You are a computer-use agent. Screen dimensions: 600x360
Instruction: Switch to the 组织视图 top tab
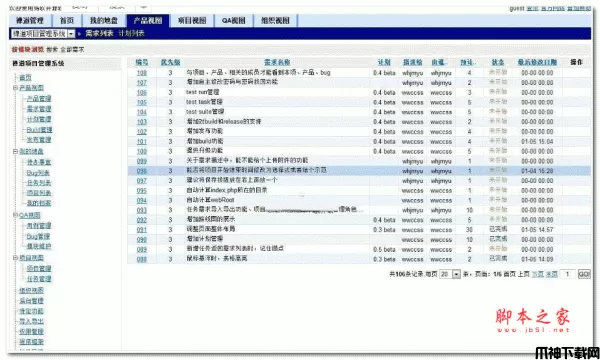click(275, 21)
